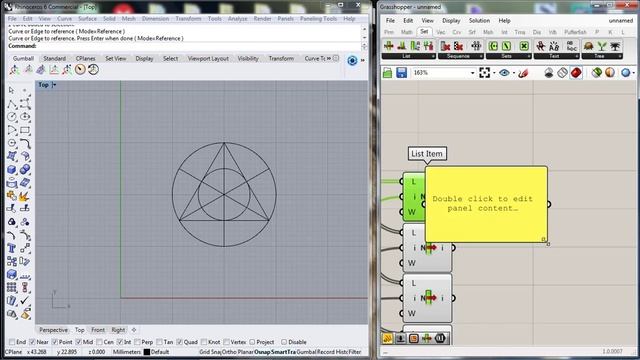
Task: Toggle the Int object snap checkbox
Action: 120,342
